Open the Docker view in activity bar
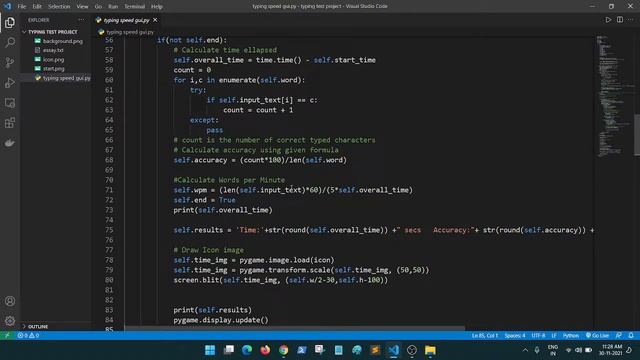The width and height of the screenshot is (640, 360). click(x=10, y=143)
